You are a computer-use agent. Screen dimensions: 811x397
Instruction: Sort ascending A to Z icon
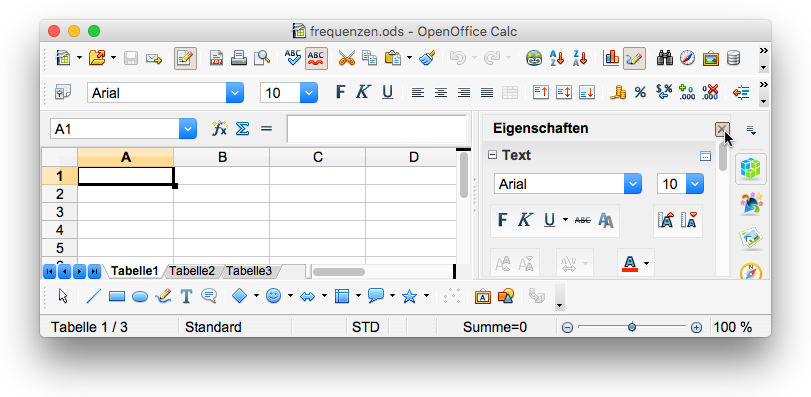[x=557, y=58]
